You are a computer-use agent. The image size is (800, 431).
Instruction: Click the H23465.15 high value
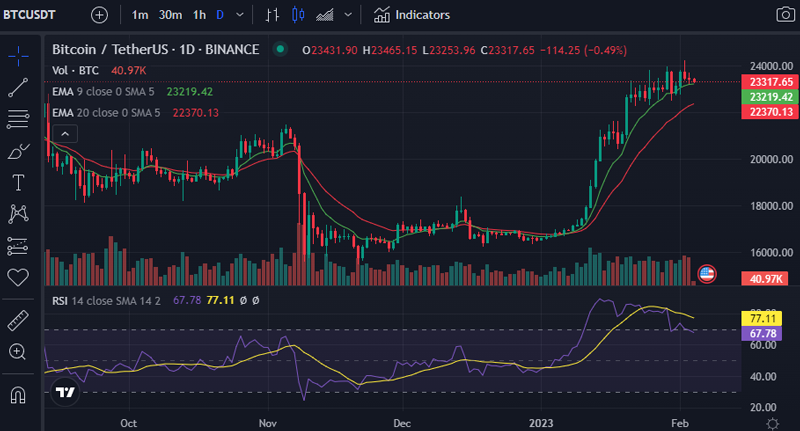[x=390, y=50]
